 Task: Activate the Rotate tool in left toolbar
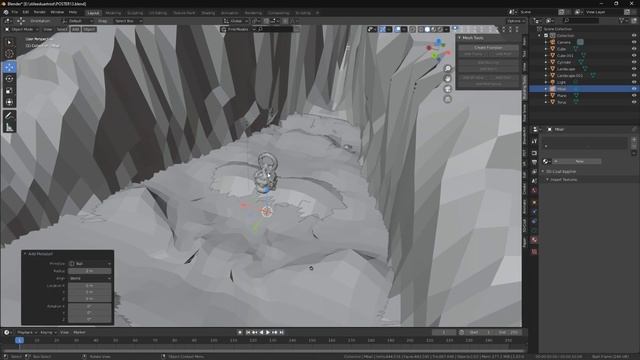pyautogui.click(x=9, y=79)
